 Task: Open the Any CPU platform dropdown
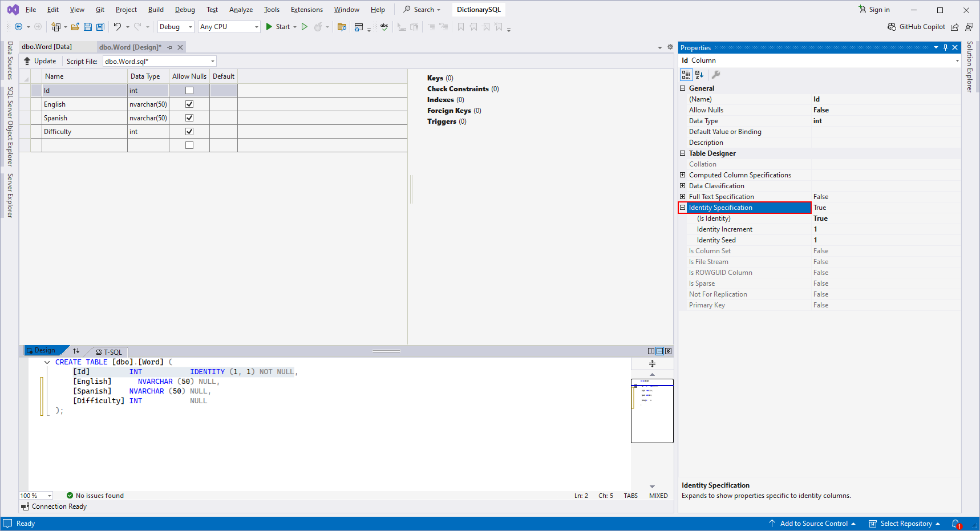(x=256, y=27)
